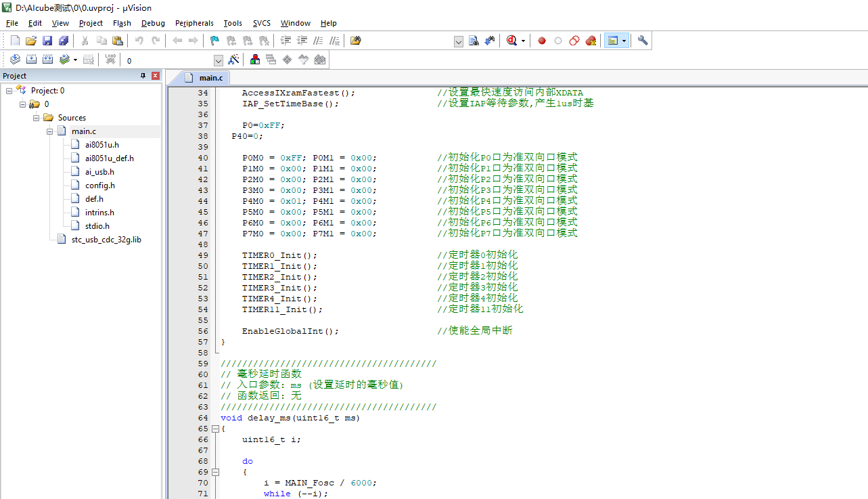Click the Open Document icon next to search box
The height and width of the screenshot is (499, 868).
coord(474,41)
